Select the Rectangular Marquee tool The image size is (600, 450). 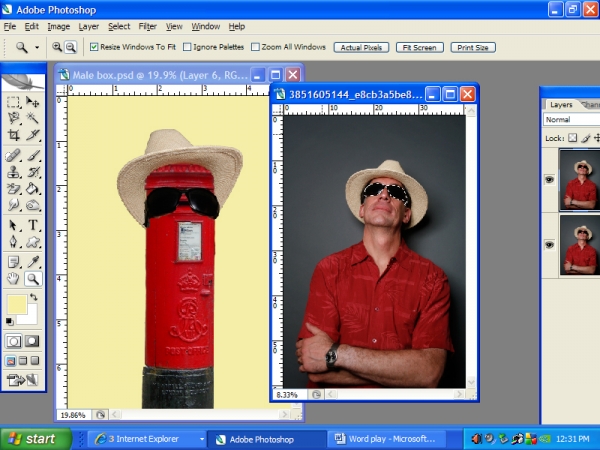pos(13,102)
